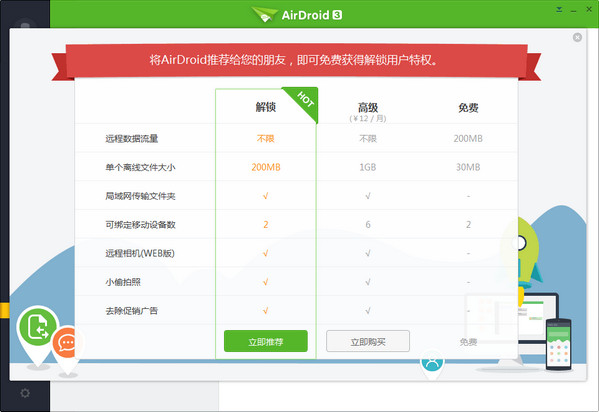This screenshot has height=412, width=599.
Task: Minimize the AirDroid window
Action: (573, 10)
